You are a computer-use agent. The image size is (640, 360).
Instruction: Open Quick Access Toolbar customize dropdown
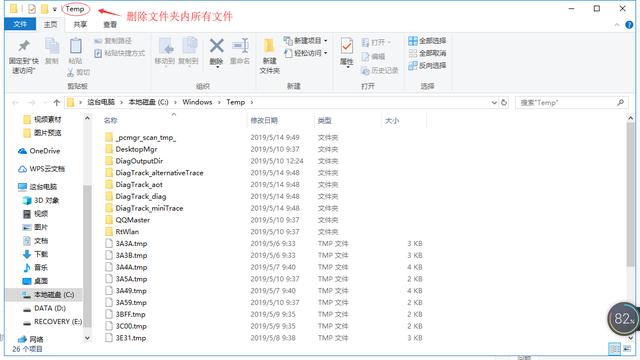point(55,9)
